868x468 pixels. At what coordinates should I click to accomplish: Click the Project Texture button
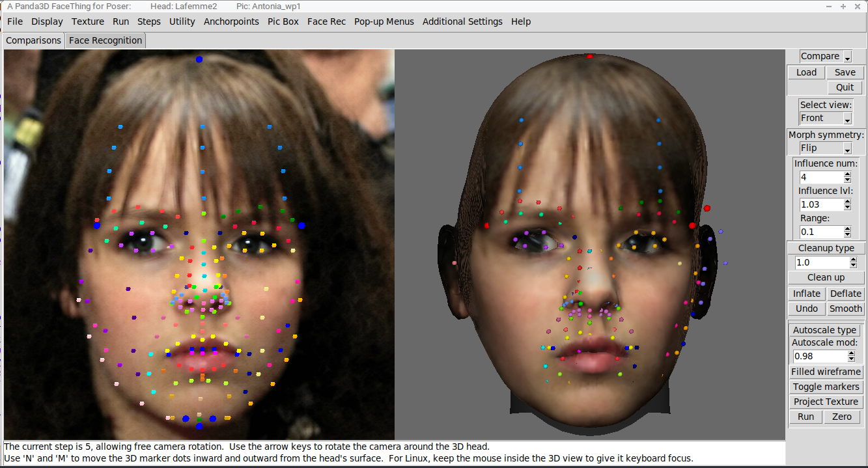(826, 402)
